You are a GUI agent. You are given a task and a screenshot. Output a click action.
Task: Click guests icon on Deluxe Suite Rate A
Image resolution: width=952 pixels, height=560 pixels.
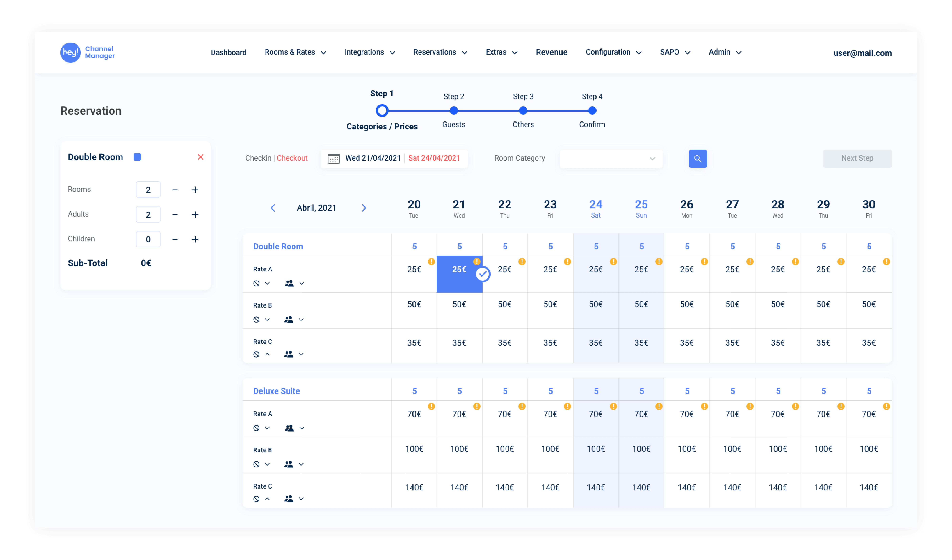click(x=289, y=428)
